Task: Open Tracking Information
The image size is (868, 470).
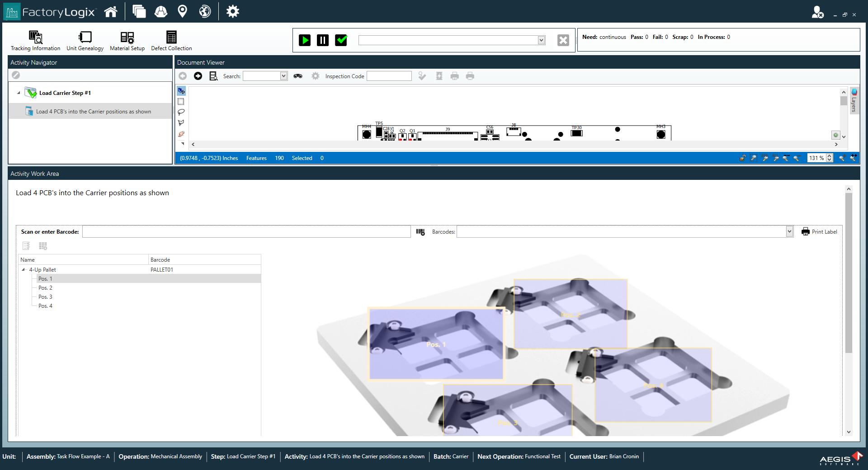Action: [35, 40]
